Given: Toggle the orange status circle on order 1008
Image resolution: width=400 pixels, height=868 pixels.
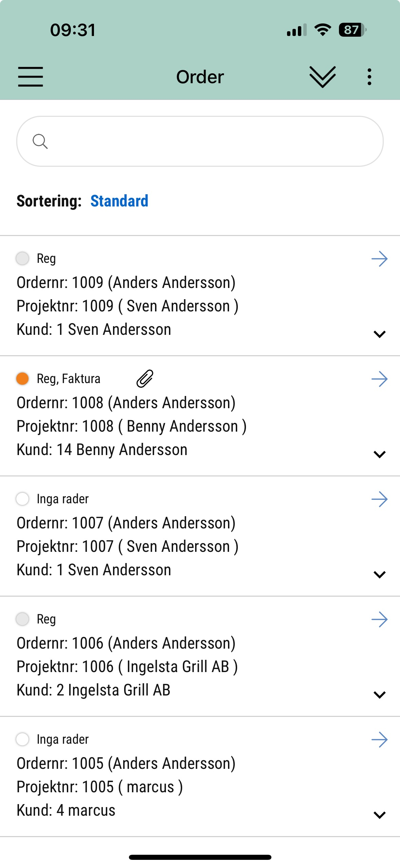Looking at the screenshot, I should click(x=23, y=379).
